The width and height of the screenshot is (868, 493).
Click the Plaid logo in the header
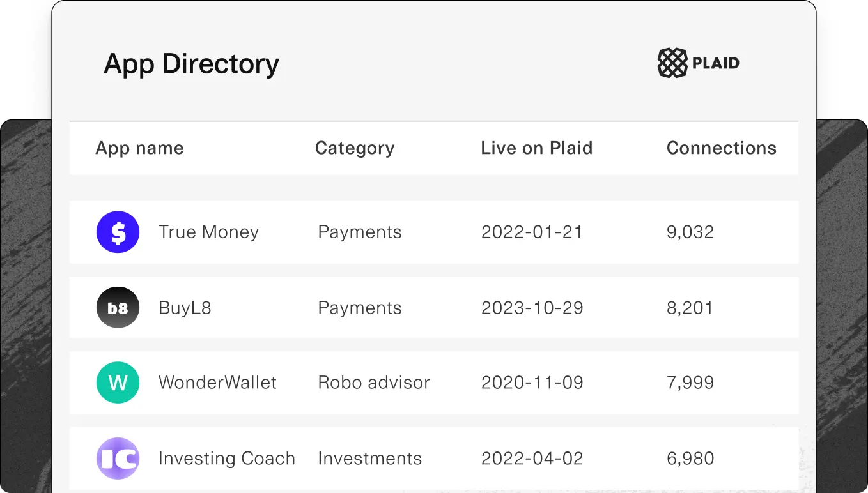click(x=698, y=63)
